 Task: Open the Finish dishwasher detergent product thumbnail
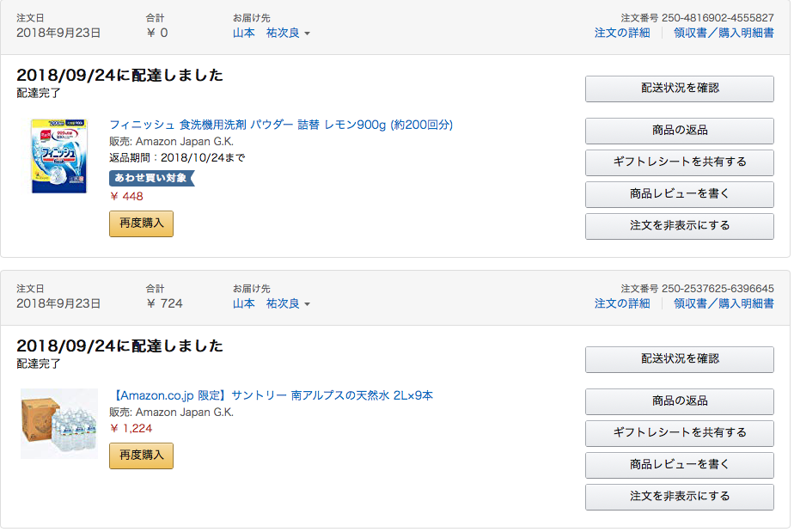click(x=58, y=156)
